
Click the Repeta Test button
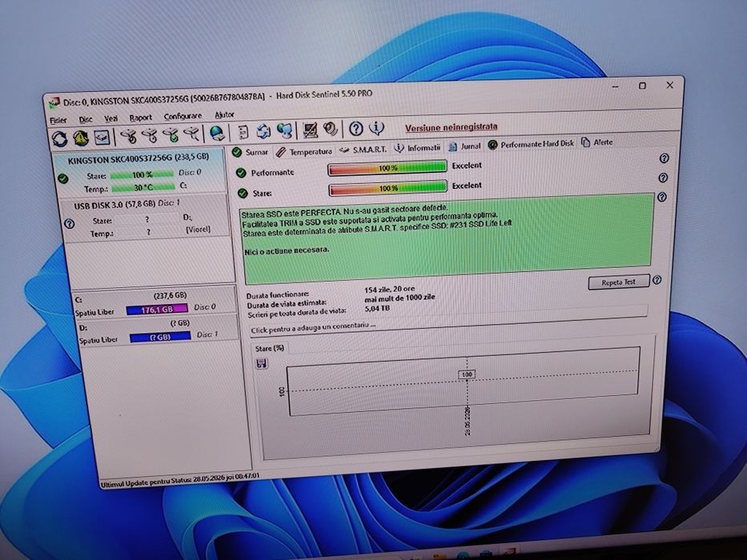point(618,282)
